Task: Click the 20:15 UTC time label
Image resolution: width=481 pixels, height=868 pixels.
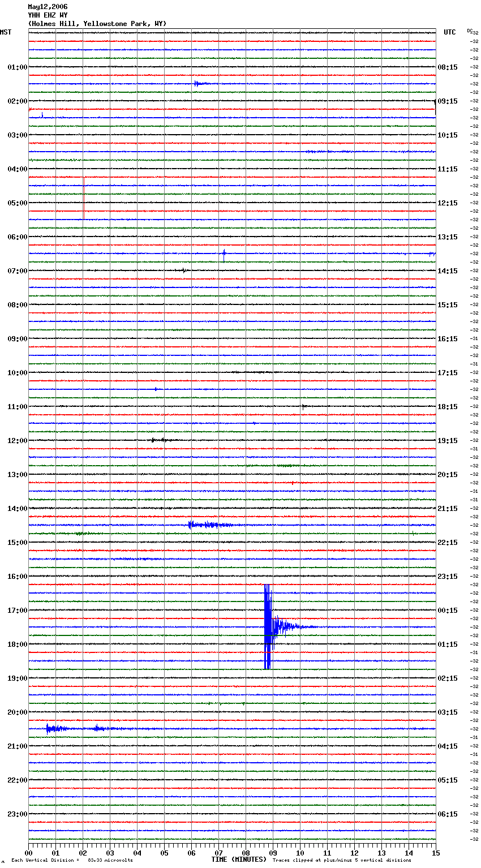Action: [x=448, y=475]
